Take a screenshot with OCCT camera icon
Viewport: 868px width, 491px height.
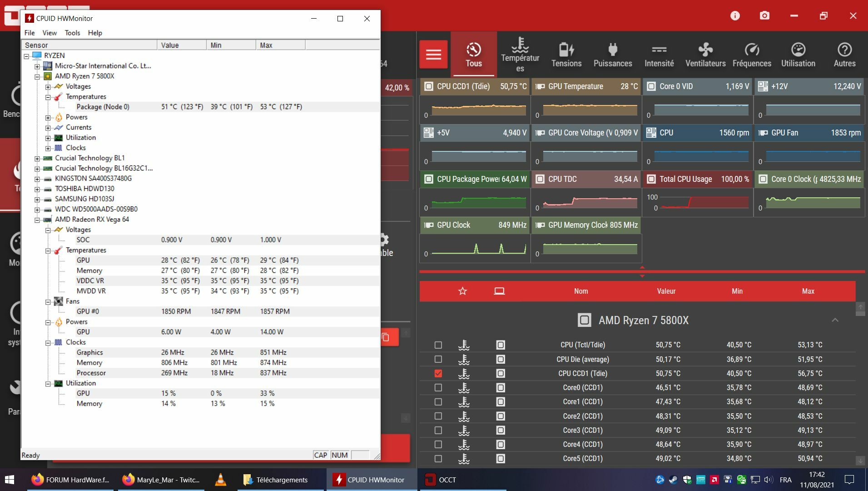[764, 16]
